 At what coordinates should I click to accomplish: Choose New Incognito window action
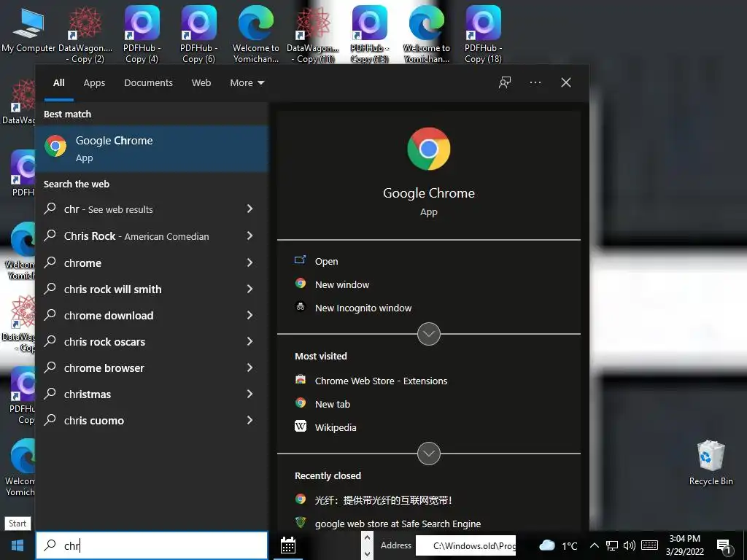[363, 308]
